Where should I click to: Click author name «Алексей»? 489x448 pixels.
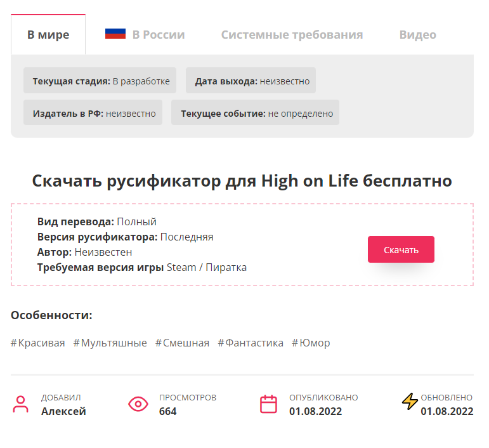click(x=63, y=411)
